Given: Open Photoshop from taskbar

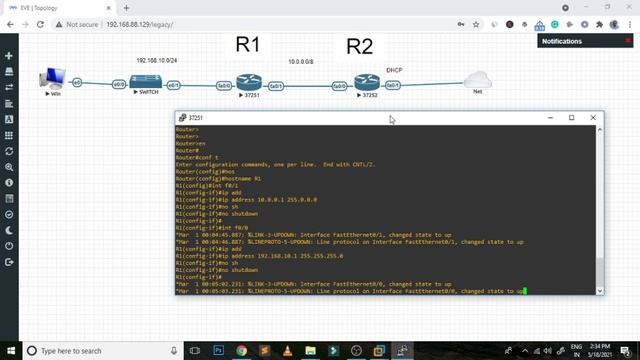Looking at the screenshot, I should coord(218,351).
